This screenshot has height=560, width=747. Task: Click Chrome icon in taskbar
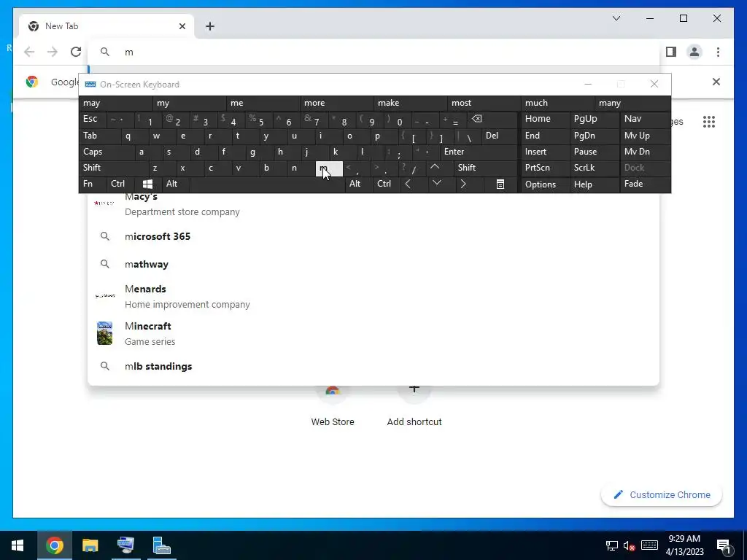point(54,545)
